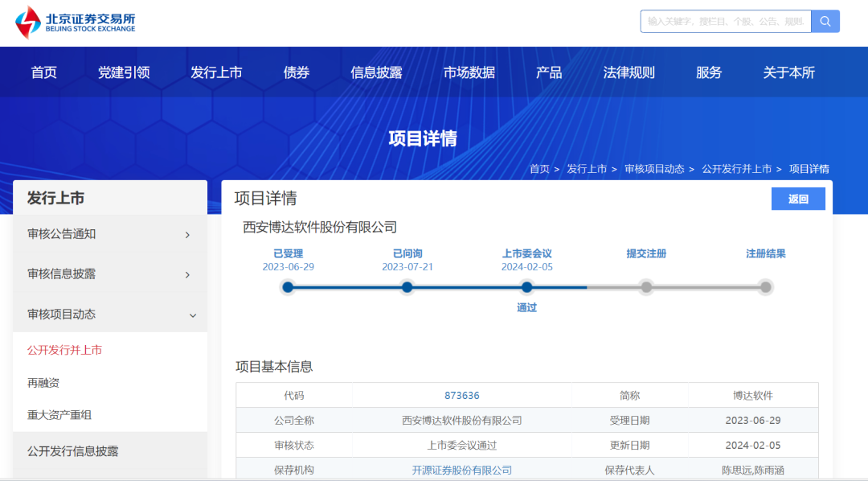The image size is (868, 481).
Task: Click the 项目基本信息 section heading
Action: point(274,367)
